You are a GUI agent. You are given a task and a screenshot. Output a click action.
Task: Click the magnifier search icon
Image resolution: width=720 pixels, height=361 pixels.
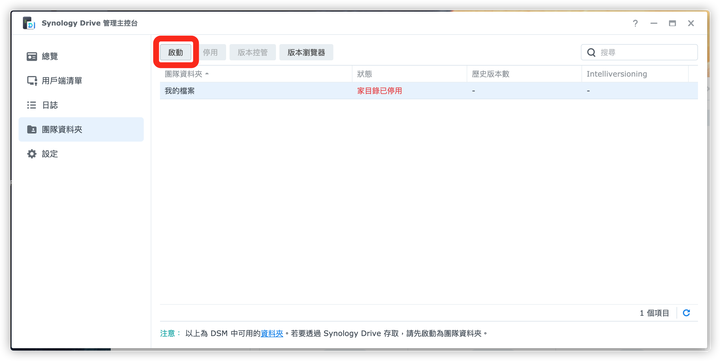click(x=591, y=52)
